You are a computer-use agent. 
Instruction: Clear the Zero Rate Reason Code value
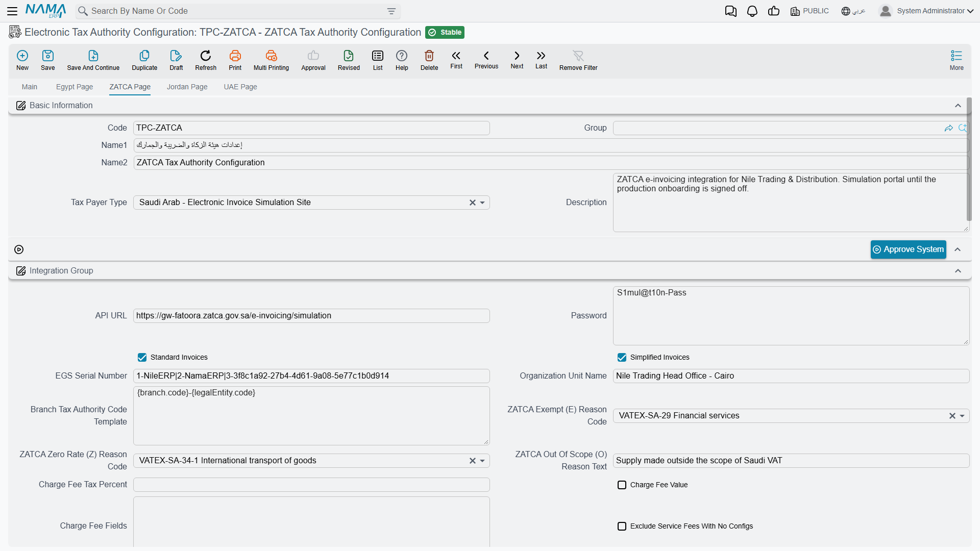473,461
